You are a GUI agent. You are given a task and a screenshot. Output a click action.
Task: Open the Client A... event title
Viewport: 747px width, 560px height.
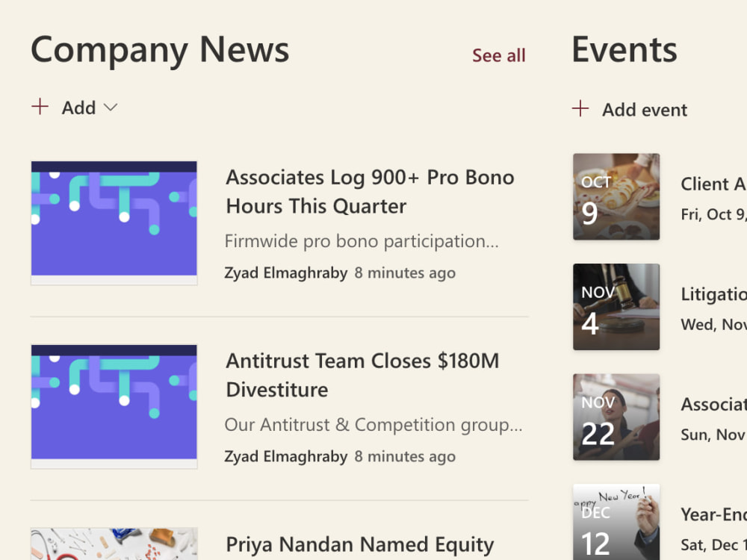(x=713, y=184)
